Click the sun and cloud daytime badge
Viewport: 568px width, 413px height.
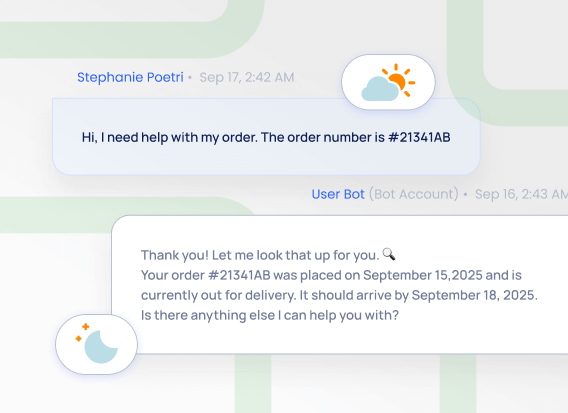pyautogui.click(x=388, y=82)
